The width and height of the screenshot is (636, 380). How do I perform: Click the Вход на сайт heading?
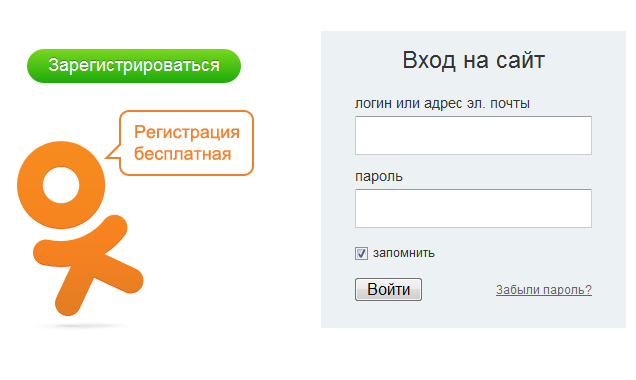[x=473, y=60]
